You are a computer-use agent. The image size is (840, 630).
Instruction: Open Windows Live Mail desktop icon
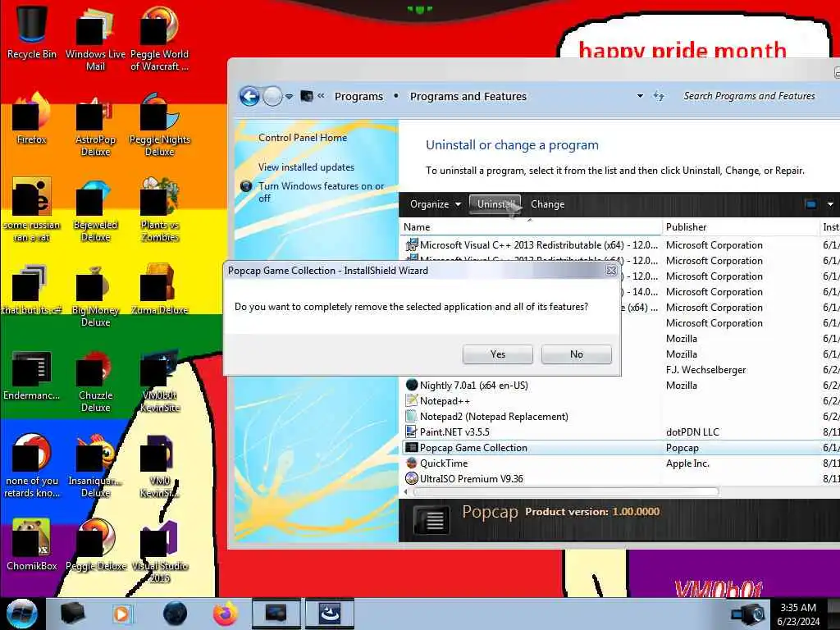(95, 39)
